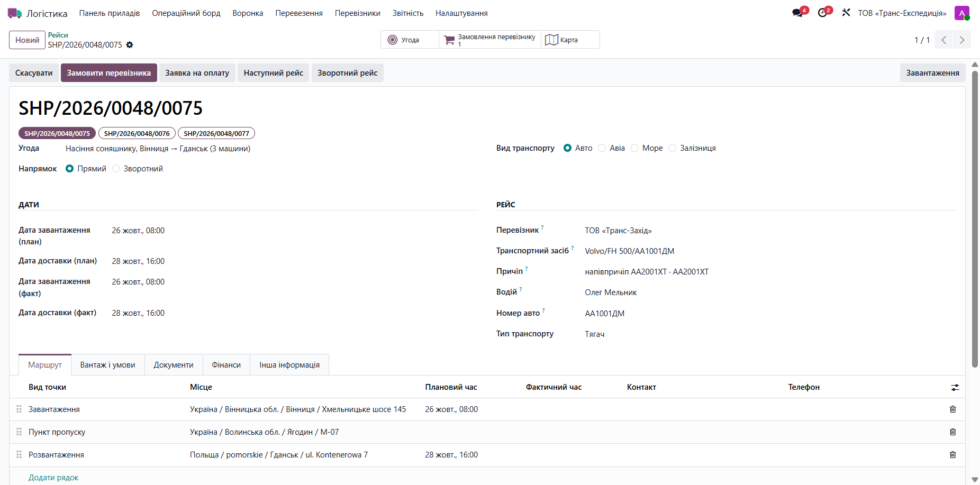Image resolution: width=980 pixels, height=485 pixels.
Task: Click the Зворотний рейс button
Action: coord(348,73)
